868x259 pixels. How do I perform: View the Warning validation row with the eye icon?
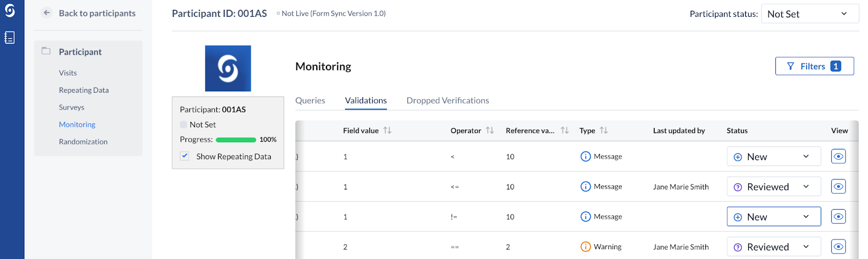tap(838, 247)
